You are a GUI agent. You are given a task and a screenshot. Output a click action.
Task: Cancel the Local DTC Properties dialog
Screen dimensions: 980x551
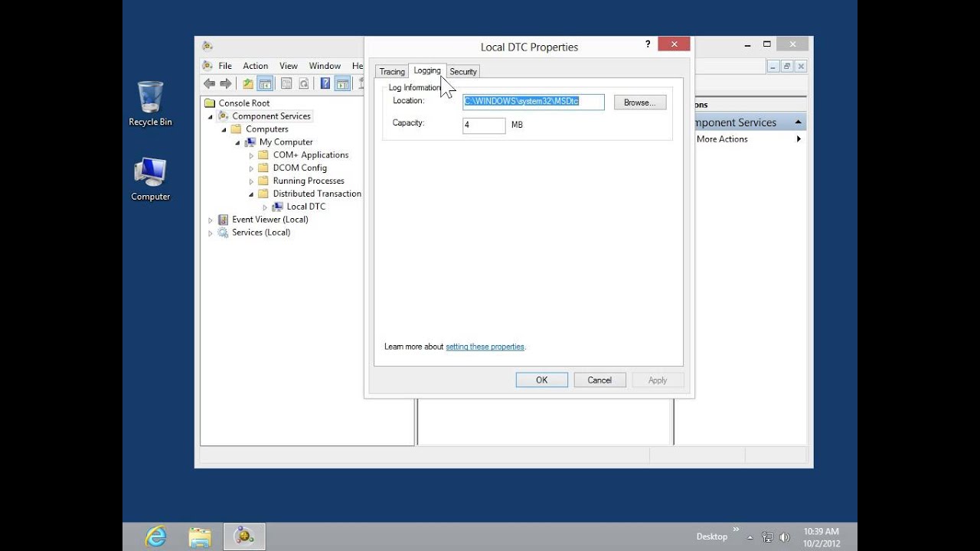click(599, 380)
